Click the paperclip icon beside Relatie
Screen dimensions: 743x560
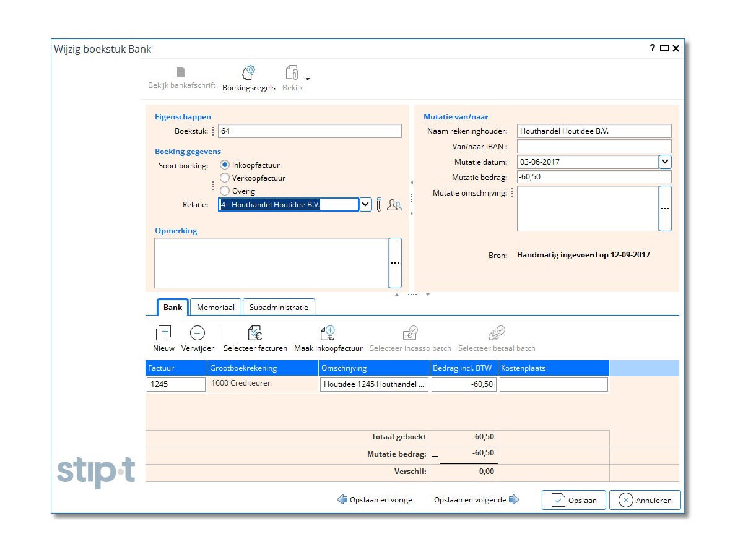click(379, 205)
